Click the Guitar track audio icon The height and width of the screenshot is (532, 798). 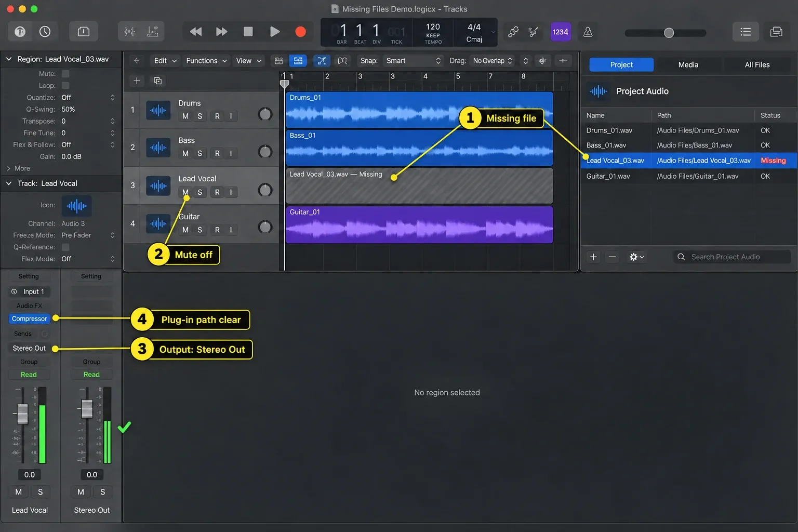158,224
